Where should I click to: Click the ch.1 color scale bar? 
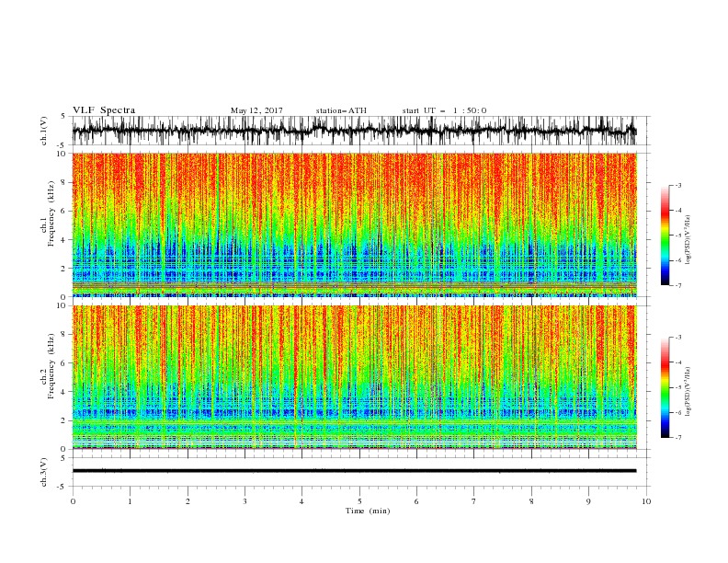coord(665,236)
